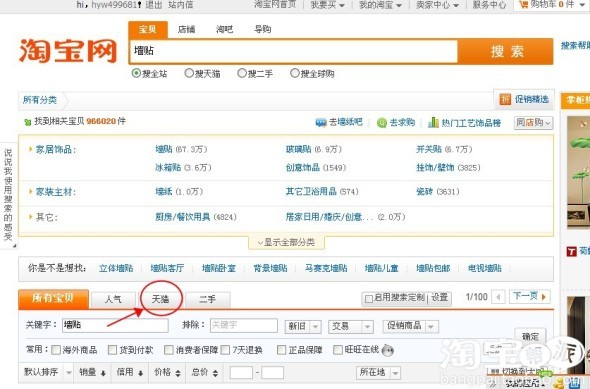Click 设置 settings link
The image size is (590, 389).
439,298
